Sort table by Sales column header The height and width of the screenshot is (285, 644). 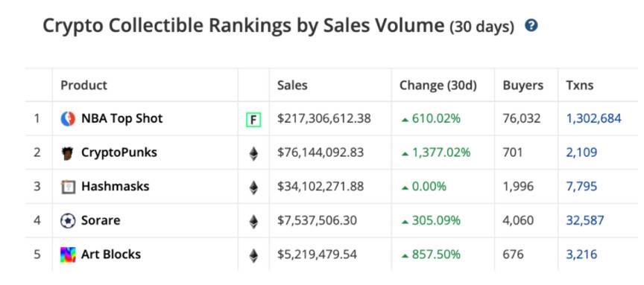pos(292,86)
